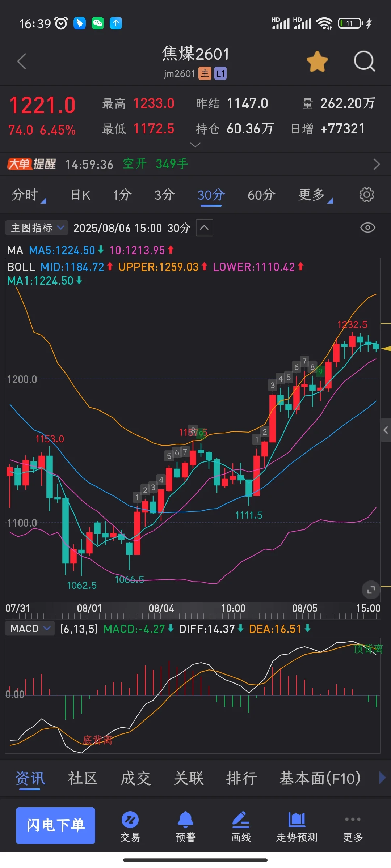Open 预警 alert bell icon
Image resolution: width=391 pixels, height=868 pixels.
tap(186, 827)
